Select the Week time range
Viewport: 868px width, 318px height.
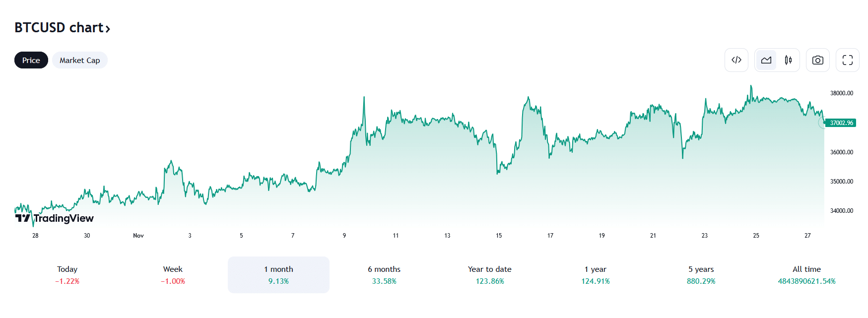pos(173,275)
